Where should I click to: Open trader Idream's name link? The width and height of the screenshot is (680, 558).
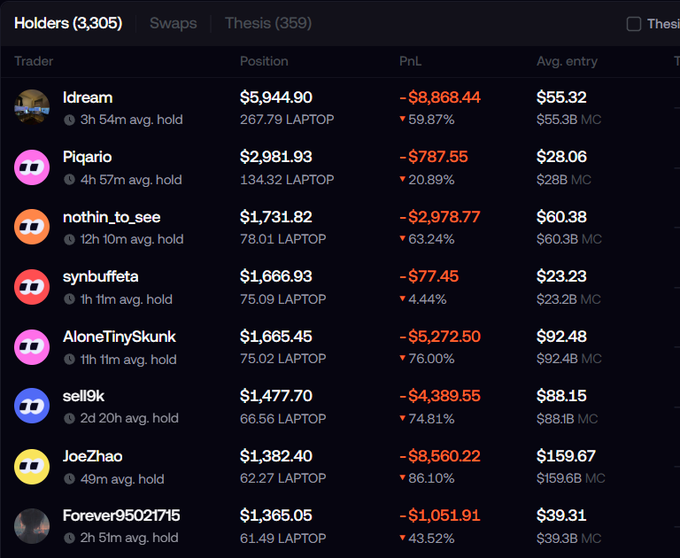tap(88, 98)
